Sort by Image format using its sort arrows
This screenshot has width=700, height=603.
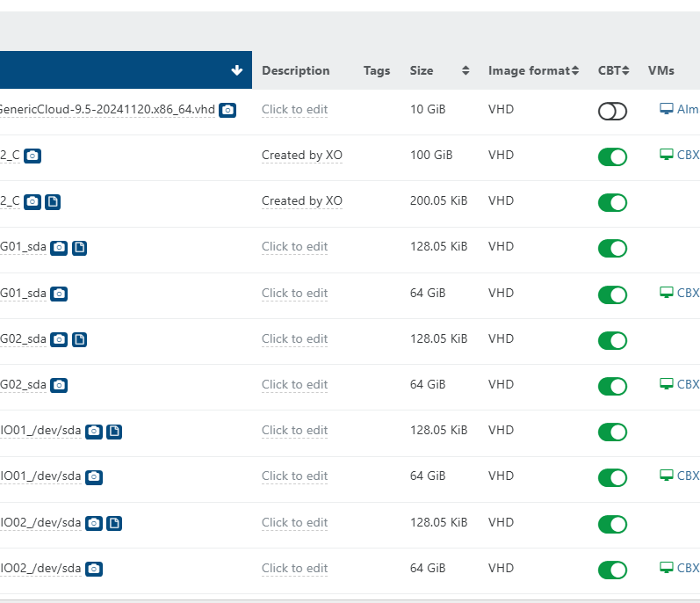pyautogui.click(x=574, y=71)
